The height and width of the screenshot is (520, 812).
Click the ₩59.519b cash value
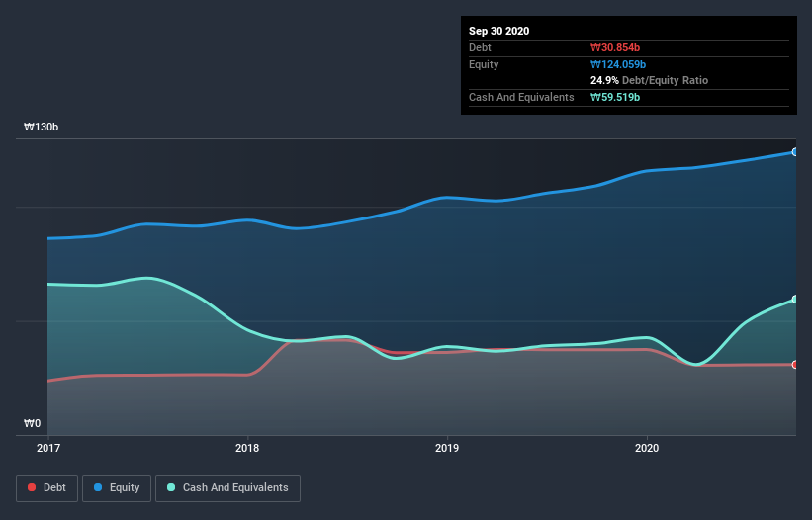pyautogui.click(x=615, y=97)
